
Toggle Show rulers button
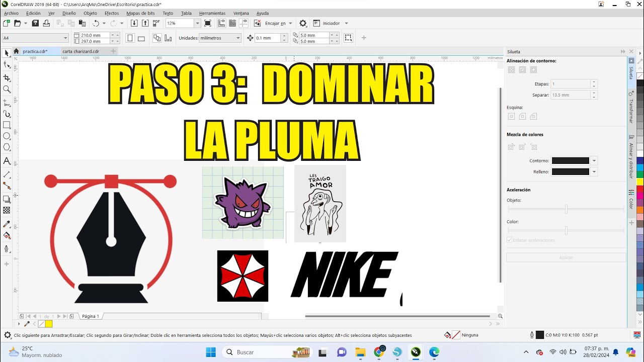[x=222, y=23]
